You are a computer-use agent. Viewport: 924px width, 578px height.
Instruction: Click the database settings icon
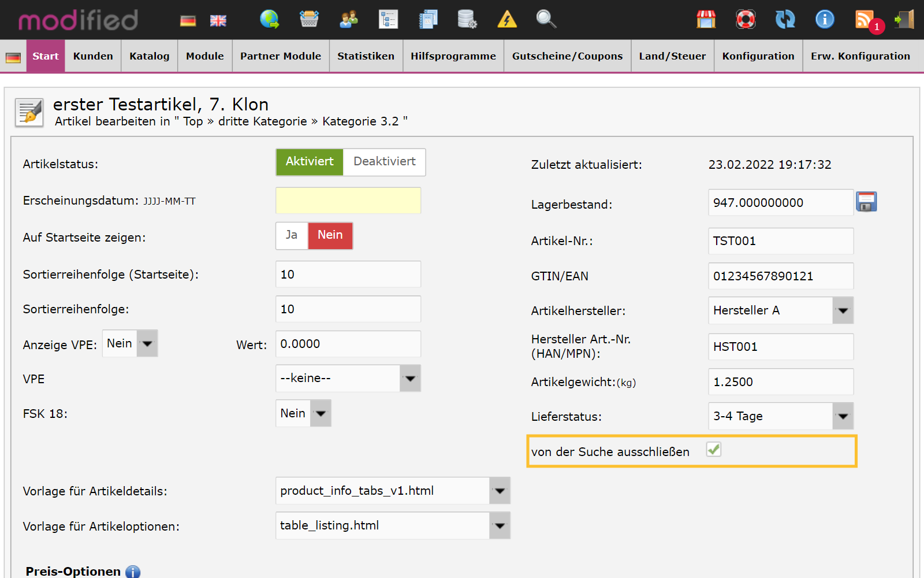click(x=467, y=20)
